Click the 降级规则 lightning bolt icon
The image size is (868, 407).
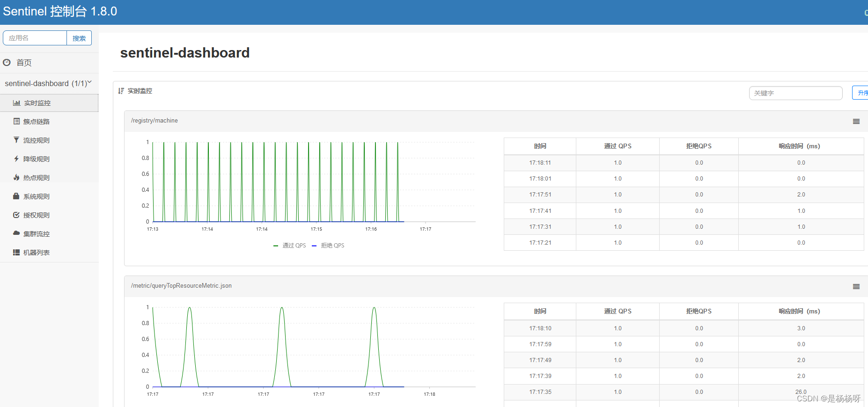point(16,159)
